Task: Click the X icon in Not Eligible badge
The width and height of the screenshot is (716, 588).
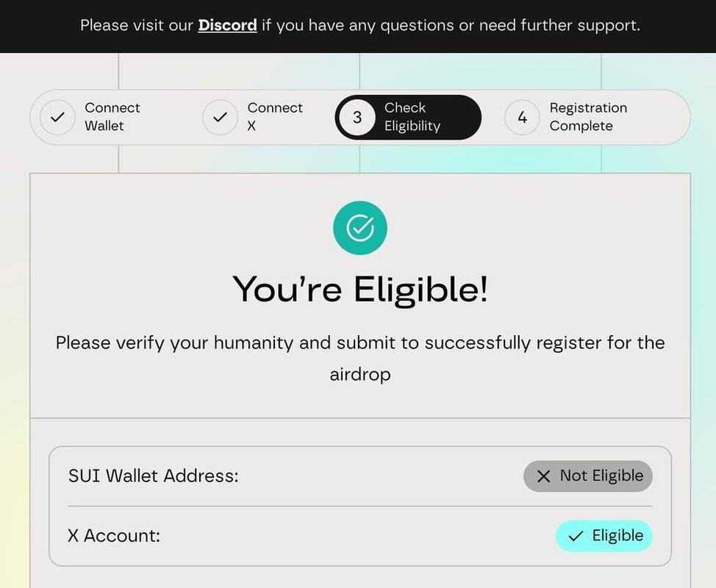Action: pos(543,476)
